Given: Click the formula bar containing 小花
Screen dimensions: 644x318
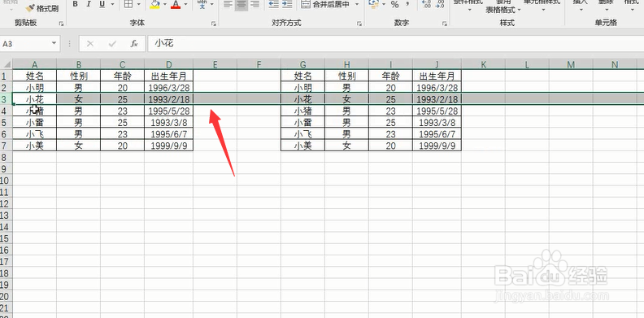Looking at the screenshot, I should pyautogui.click(x=395, y=44).
